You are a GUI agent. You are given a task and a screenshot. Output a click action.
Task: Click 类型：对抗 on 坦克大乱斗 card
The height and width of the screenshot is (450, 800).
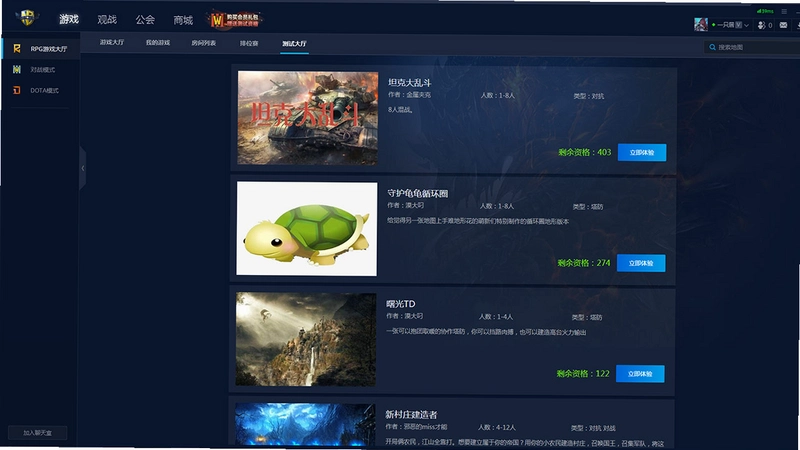589,96
